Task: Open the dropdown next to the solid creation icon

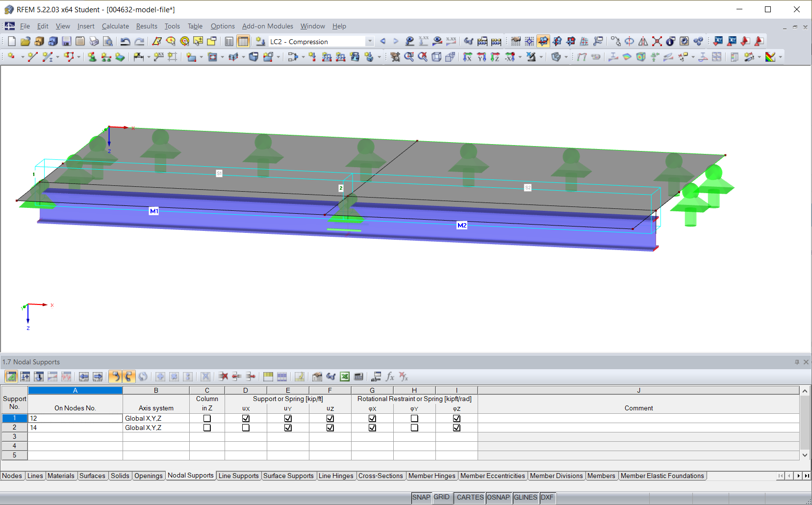Action: (x=278, y=57)
